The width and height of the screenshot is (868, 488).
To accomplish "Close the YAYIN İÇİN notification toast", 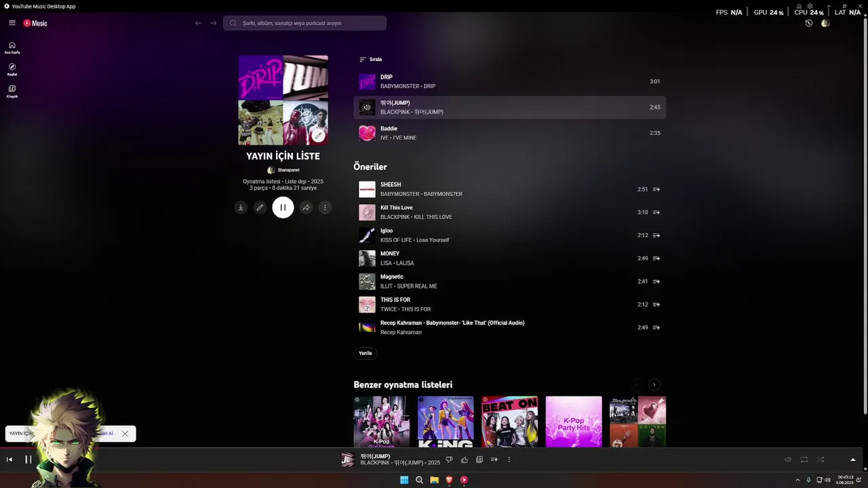I will tap(125, 434).
